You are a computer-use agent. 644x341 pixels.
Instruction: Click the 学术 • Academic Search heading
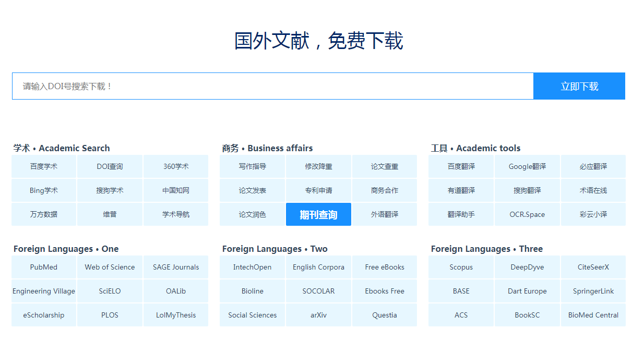(62, 148)
